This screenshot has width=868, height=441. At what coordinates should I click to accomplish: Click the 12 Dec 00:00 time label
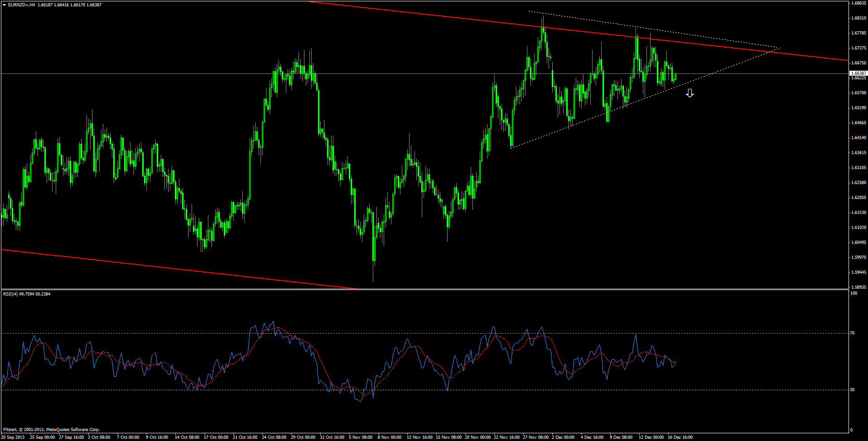tap(651, 437)
